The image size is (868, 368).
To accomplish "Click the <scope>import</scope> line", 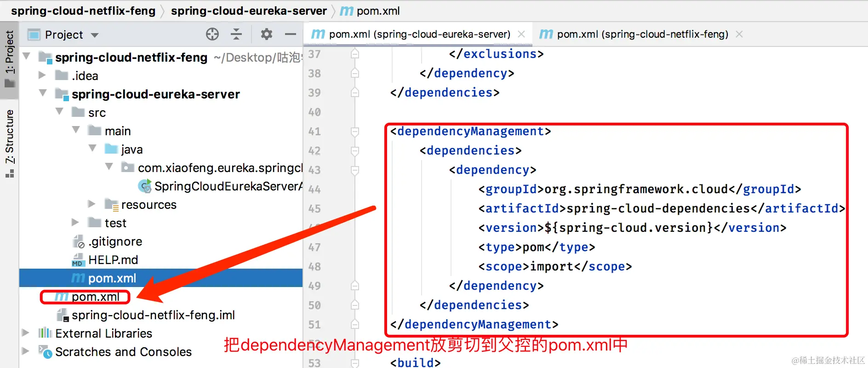I will tap(555, 266).
